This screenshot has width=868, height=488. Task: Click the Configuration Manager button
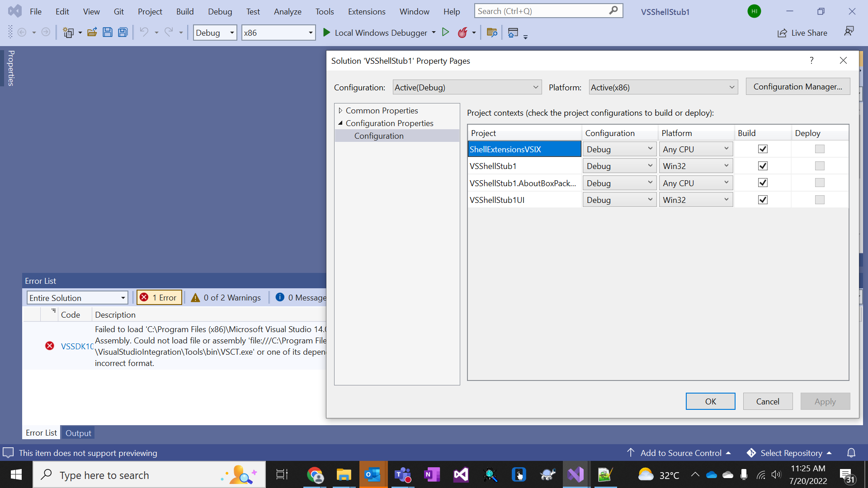(797, 87)
